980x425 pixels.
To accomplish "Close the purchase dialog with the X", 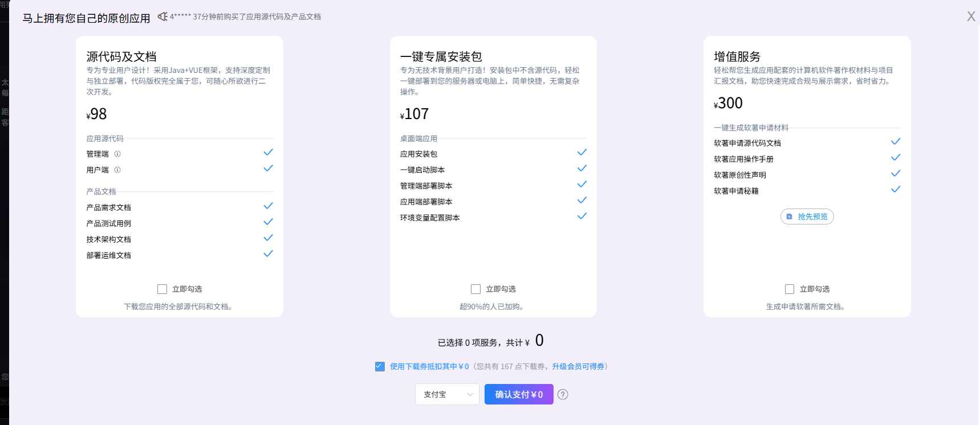I will tap(971, 17).
